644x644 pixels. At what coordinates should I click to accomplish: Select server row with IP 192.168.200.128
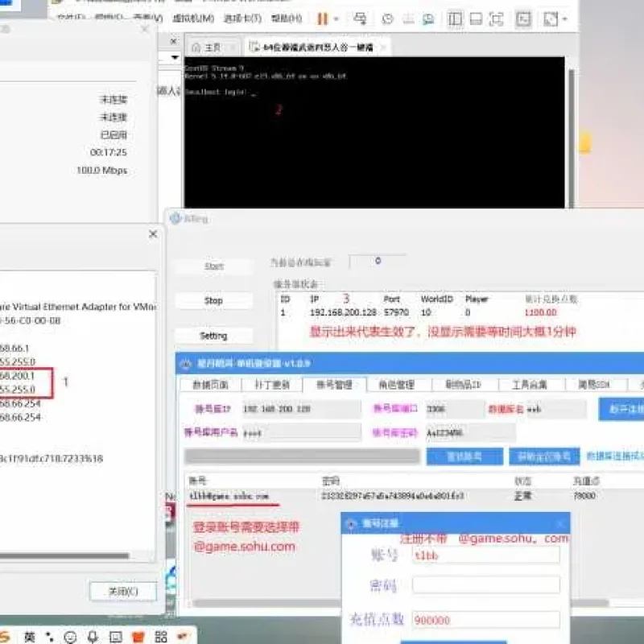[429, 312]
